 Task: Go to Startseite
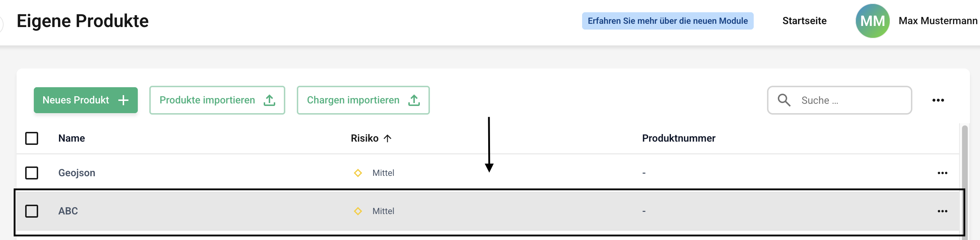[x=804, y=21]
